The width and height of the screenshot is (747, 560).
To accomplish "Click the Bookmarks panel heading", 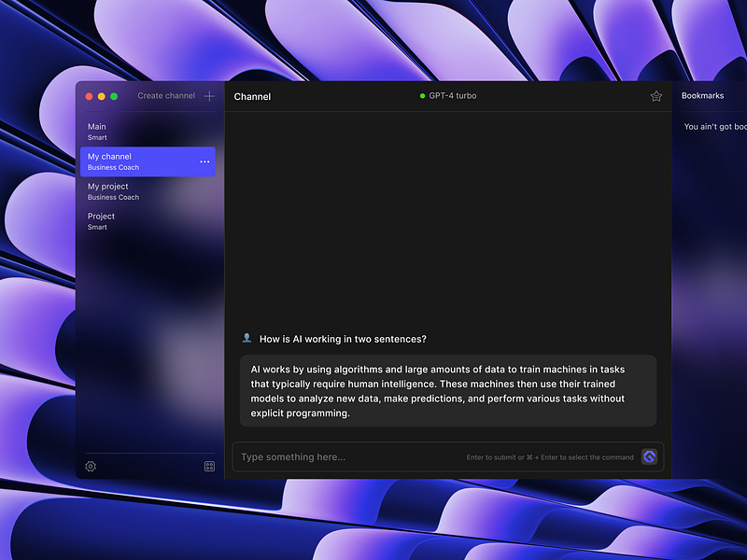I will (x=702, y=96).
